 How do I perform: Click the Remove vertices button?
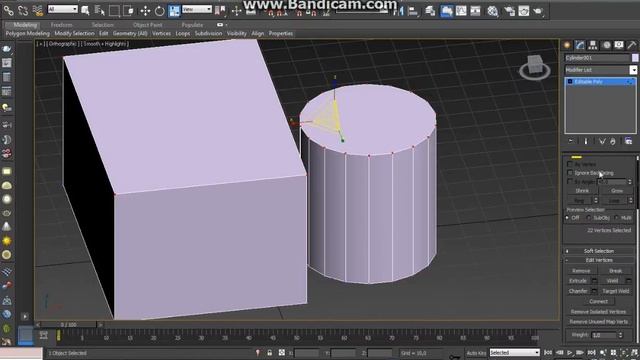581,271
